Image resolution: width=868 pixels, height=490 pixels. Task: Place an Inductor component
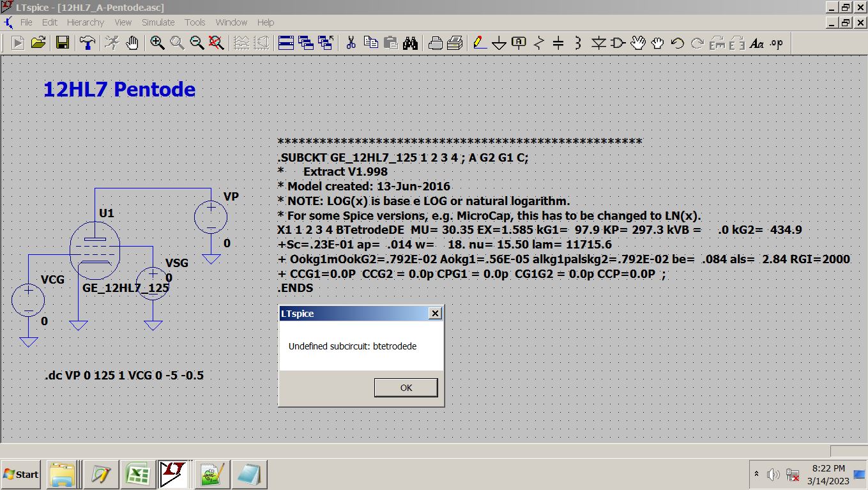point(578,43)
